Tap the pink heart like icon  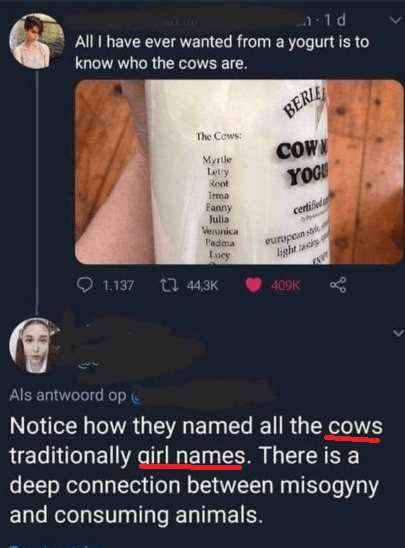253,285
